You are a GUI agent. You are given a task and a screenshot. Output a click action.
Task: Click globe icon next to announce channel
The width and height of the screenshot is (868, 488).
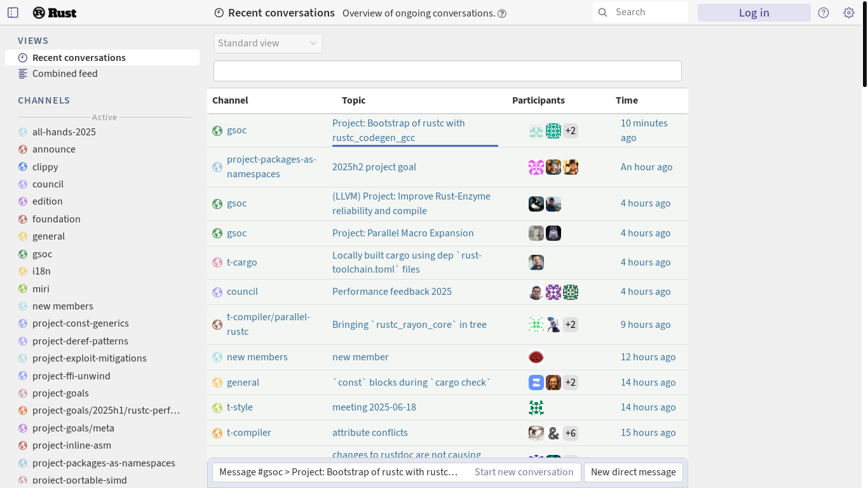point(23,149)
